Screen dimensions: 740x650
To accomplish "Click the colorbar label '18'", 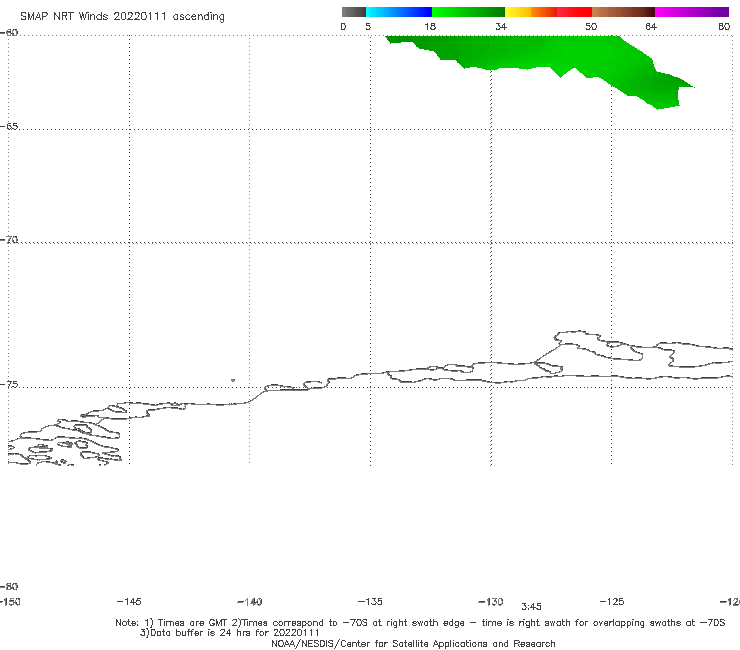I will click(430, 26).
